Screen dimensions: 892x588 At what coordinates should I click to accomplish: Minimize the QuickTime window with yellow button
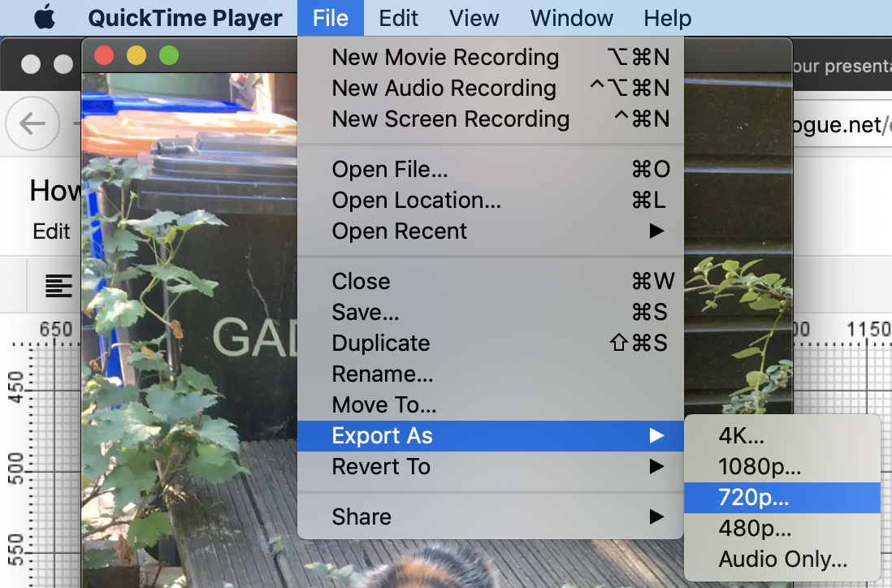136,56
